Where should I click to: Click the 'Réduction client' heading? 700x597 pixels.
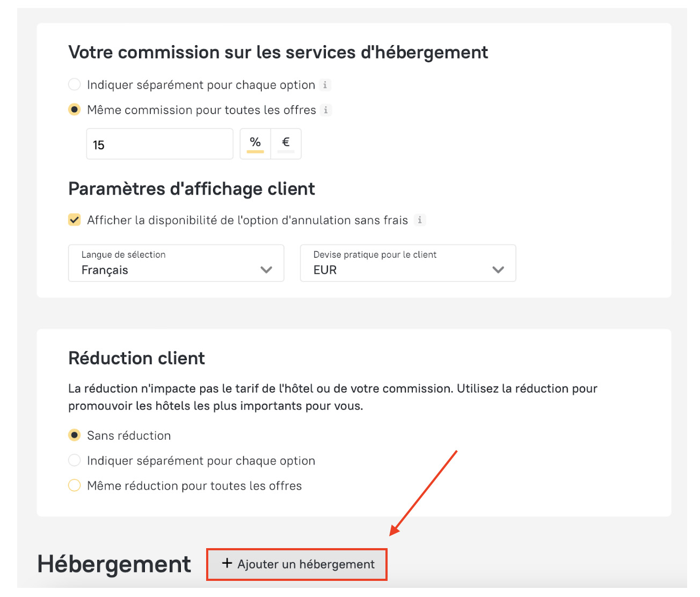click(136, 358)
